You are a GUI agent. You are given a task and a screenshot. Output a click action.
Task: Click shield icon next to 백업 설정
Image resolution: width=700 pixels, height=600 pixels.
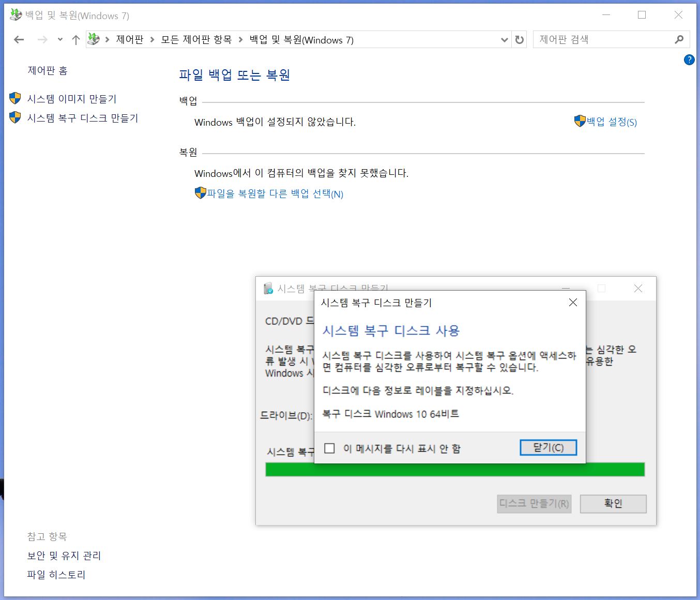pos(580,121)
